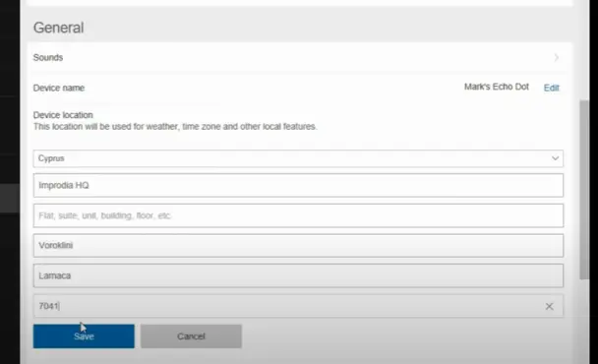Expand country list using down arrow
The width and height of the screenshot is (598, 364).
(555, 158)
